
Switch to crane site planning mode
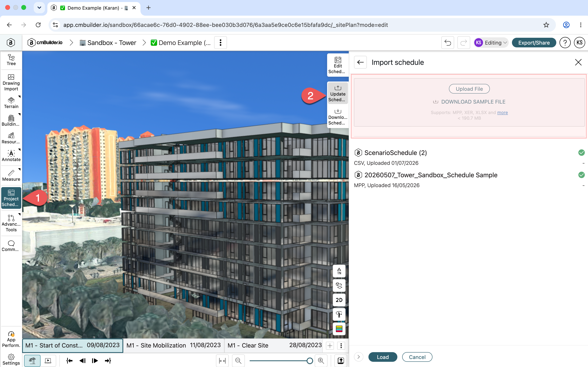coord(32,361)
